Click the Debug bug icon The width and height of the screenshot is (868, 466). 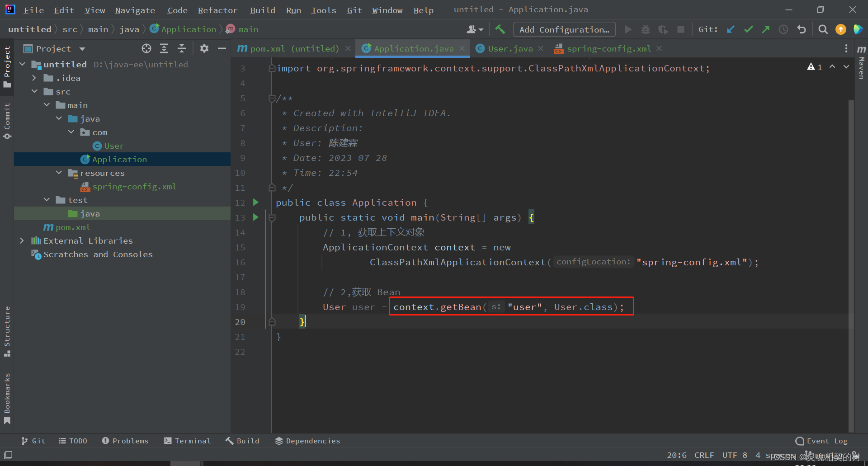[x=646, y=29]
